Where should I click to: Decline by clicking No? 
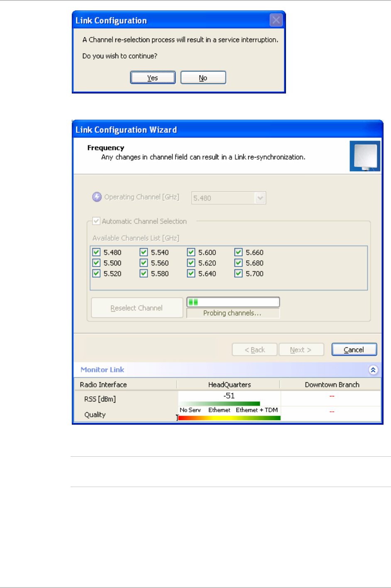click(x=203, y=78)
